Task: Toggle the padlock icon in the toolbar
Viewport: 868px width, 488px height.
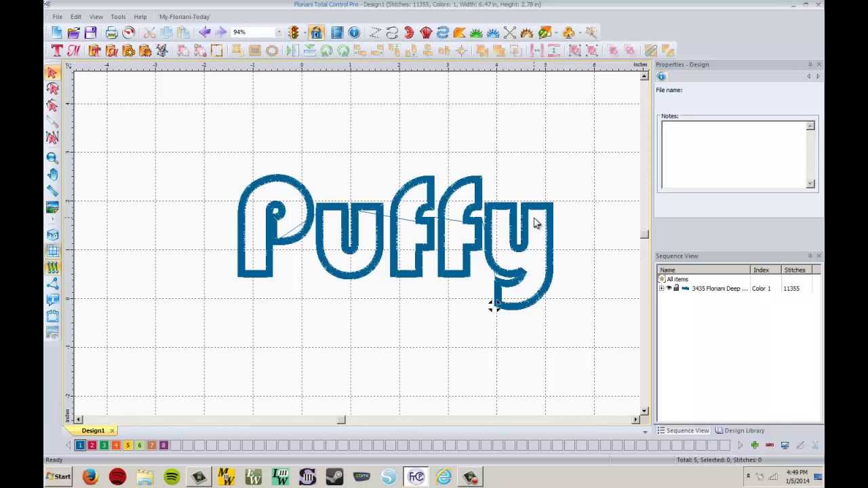Action: pos(316,33)
